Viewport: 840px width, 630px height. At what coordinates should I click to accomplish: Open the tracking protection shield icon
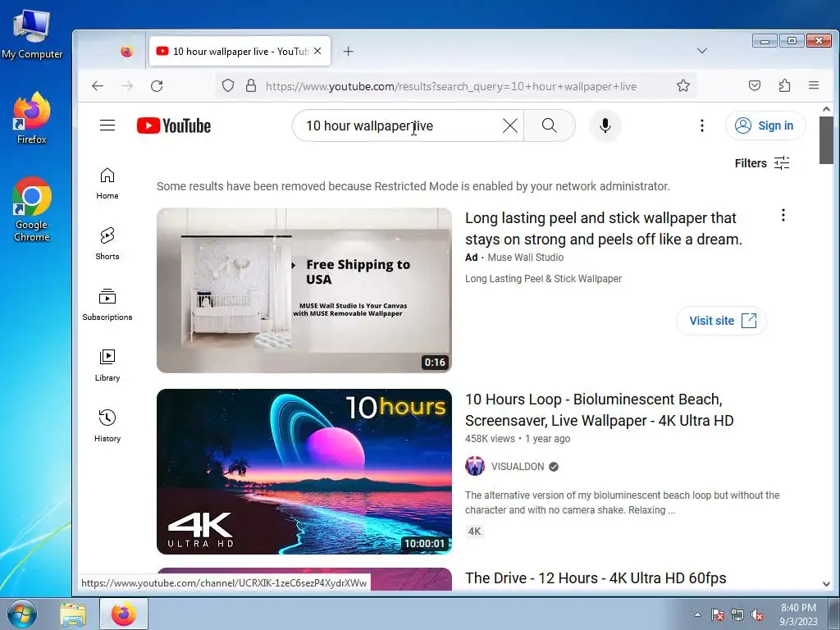click(x=228, y=85)
